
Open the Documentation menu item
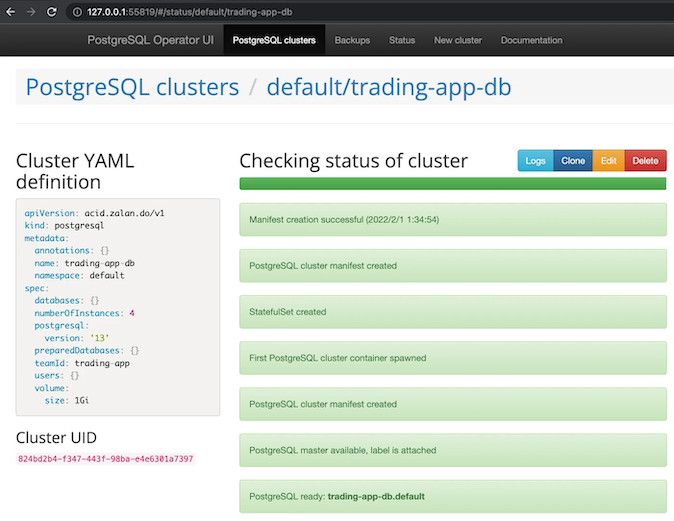click(x=531, y=40)
